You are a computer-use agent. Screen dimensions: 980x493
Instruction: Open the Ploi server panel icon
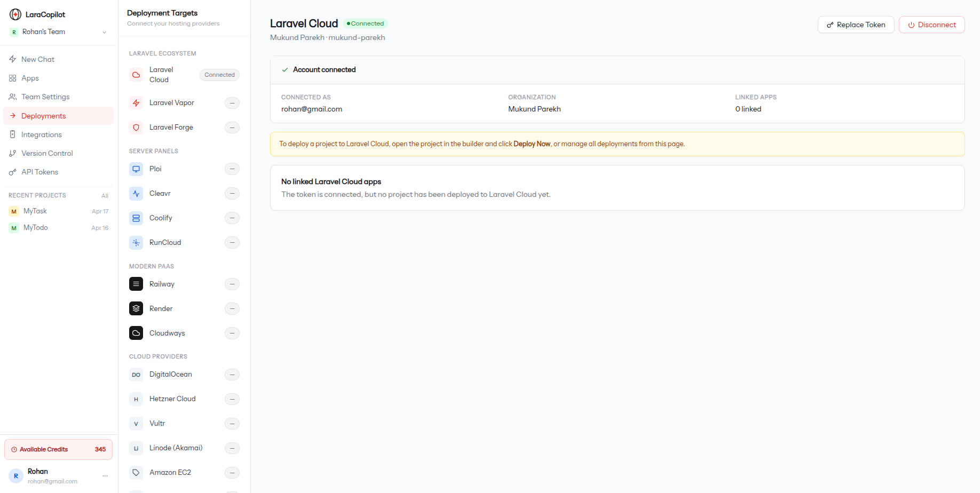point(136,169)
